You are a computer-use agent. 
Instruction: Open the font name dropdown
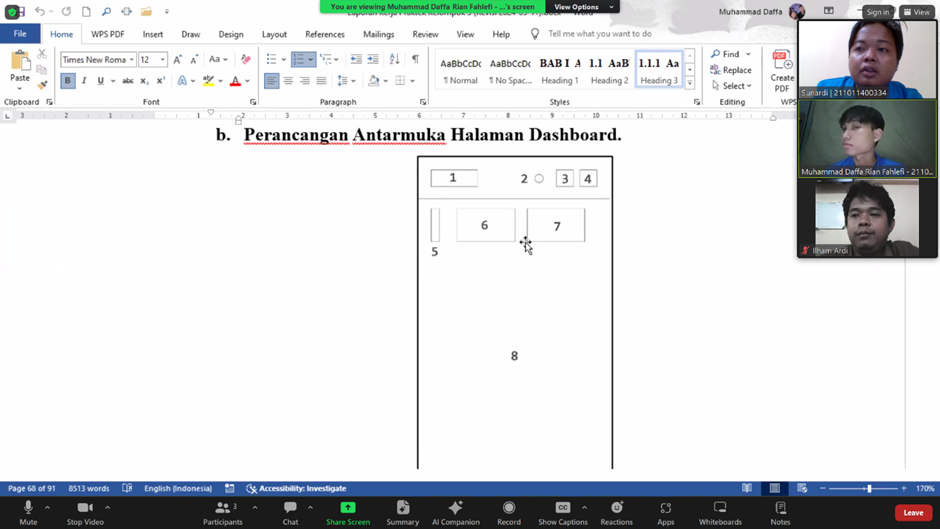coord(131,59)
